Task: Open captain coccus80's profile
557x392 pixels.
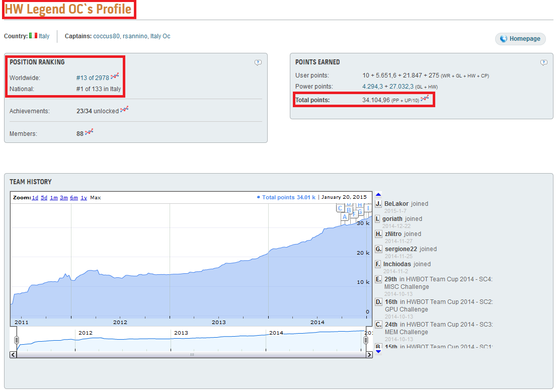Action: coord(106,36)
